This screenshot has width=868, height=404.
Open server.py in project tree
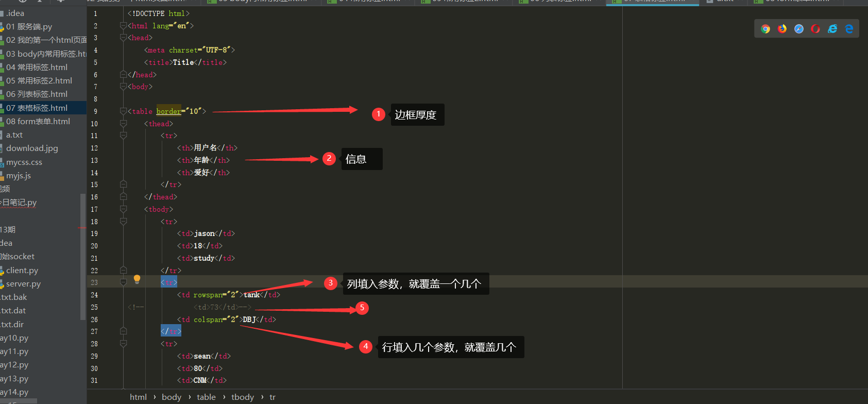tap(23, 284)
